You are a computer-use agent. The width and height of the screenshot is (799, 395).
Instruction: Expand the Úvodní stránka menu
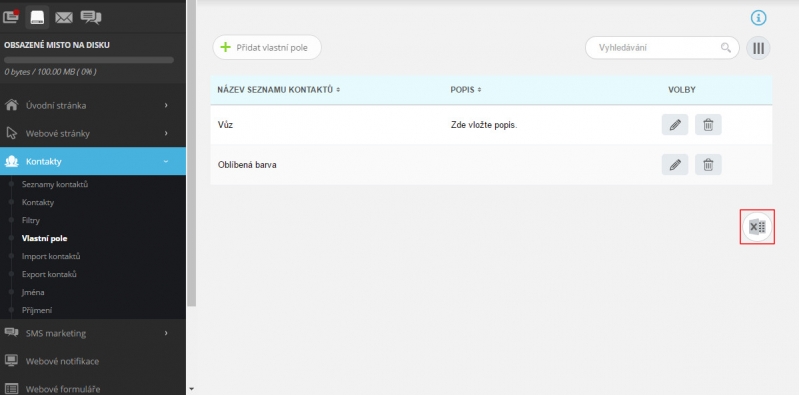[93, 106]
